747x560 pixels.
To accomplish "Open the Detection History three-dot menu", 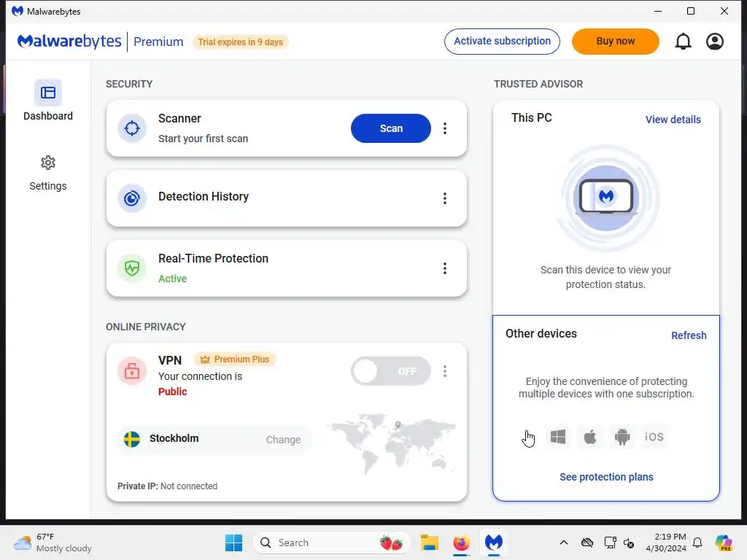I will 444,198.
